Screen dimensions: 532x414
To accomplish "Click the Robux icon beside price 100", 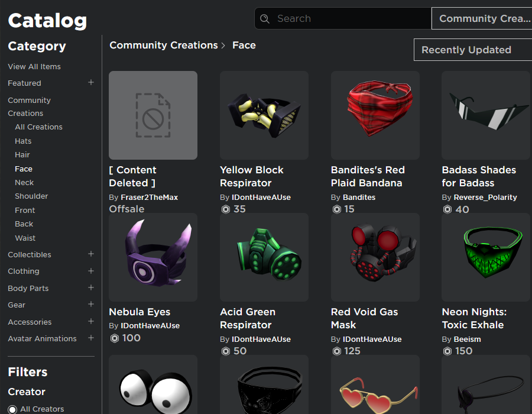I will tap(115, 338).
